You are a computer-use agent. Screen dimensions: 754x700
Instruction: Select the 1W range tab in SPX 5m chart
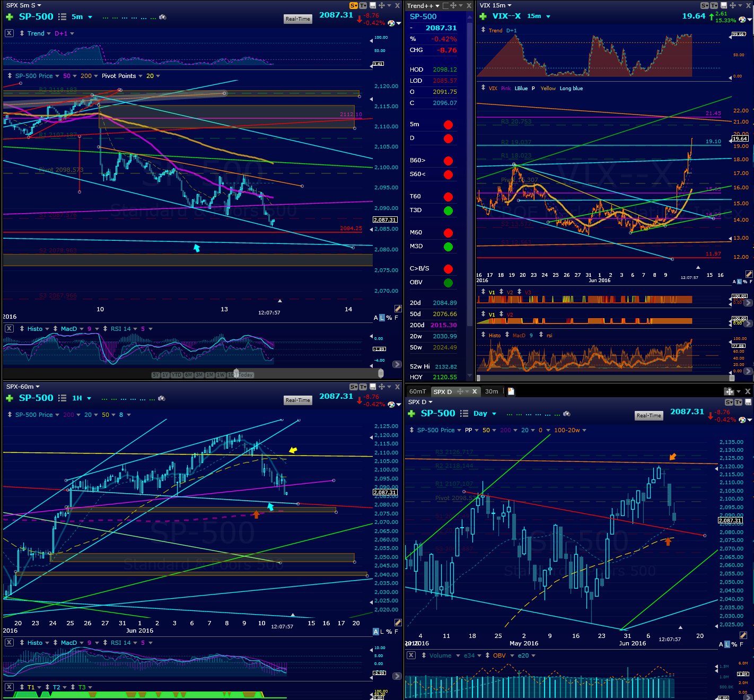point(221,375)
